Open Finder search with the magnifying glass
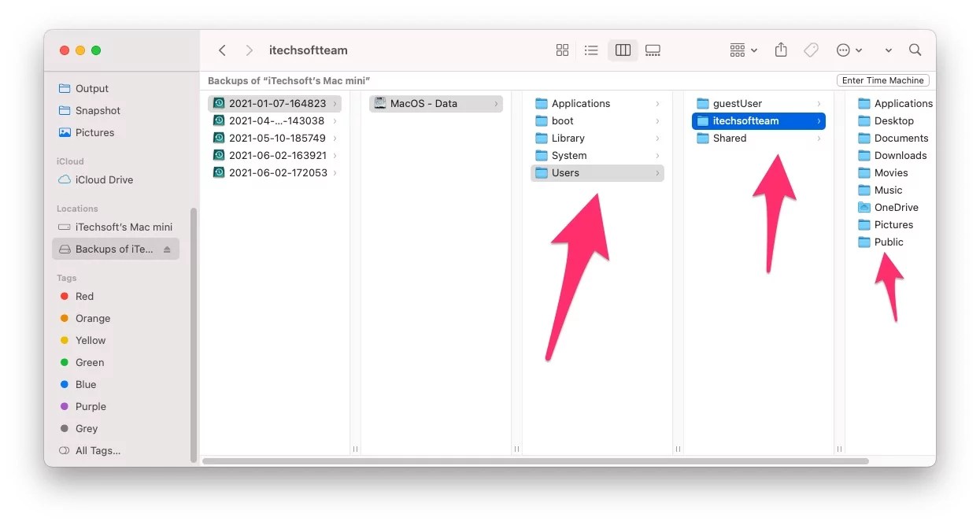This screenshot has width=980, height=525. pyautogui.click(x=915, y=50)
